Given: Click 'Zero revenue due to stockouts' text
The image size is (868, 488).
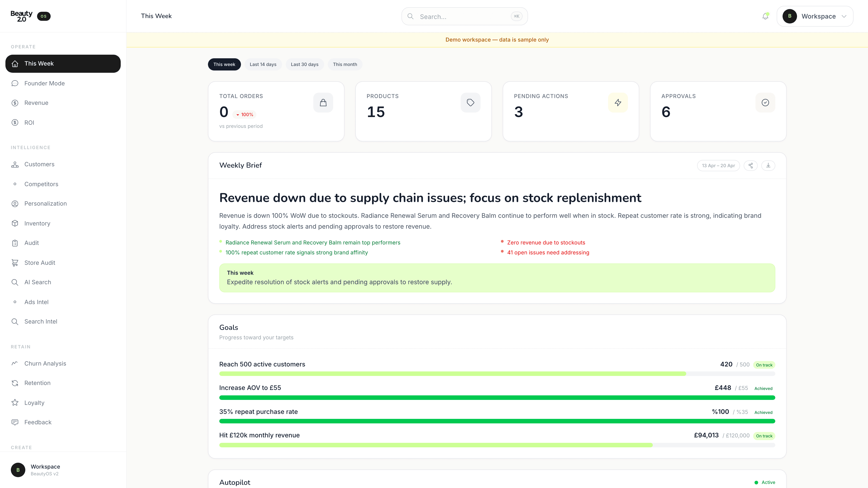Looking at the screenshot, I should pos(546,242).
